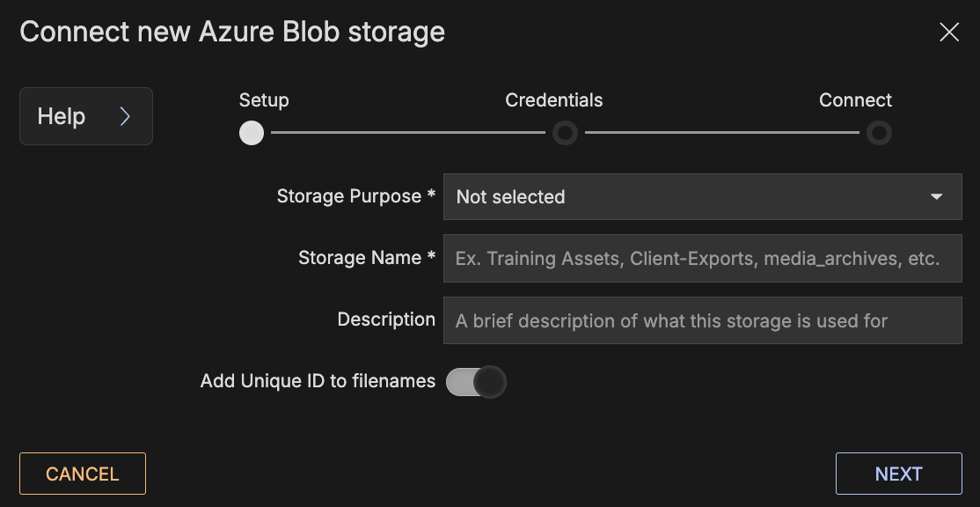This screenshot has width=980, height=507.
Task: Click the Setup step circle indicator
Action: tap(252, 133)
